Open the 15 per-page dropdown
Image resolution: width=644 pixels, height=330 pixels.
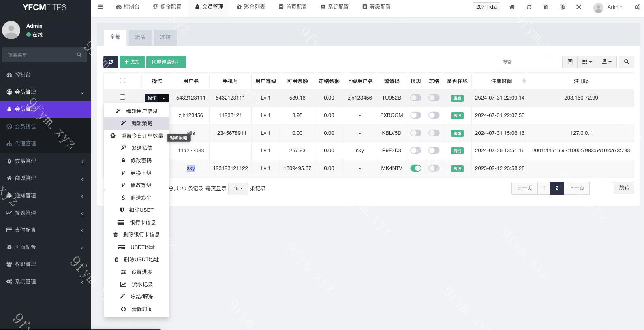click(238, 189)
